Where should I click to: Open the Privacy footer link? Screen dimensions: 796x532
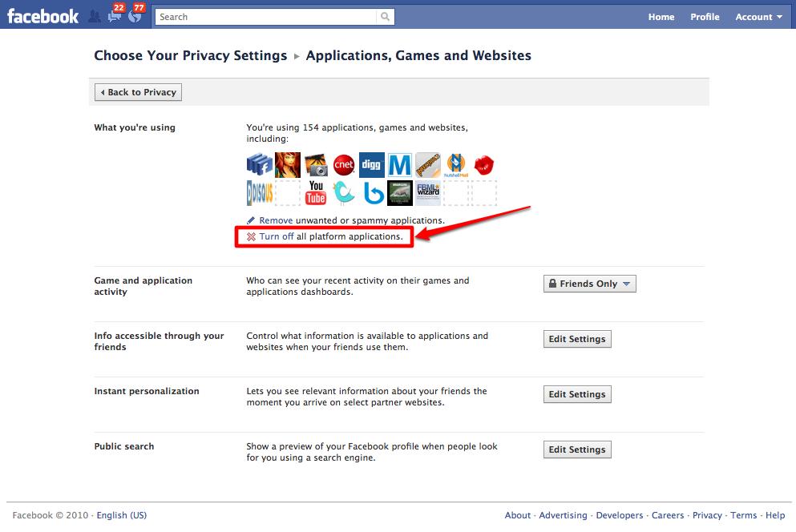click(707, 515)
